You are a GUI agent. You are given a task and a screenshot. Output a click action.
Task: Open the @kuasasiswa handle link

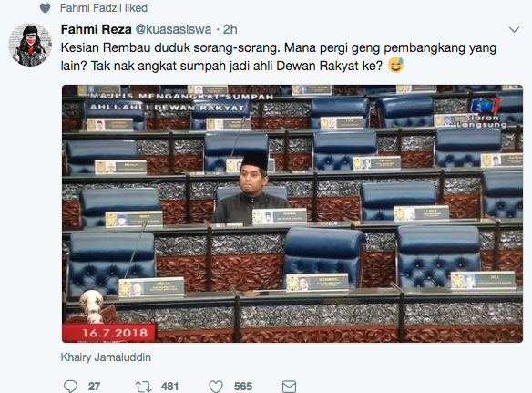173,29
